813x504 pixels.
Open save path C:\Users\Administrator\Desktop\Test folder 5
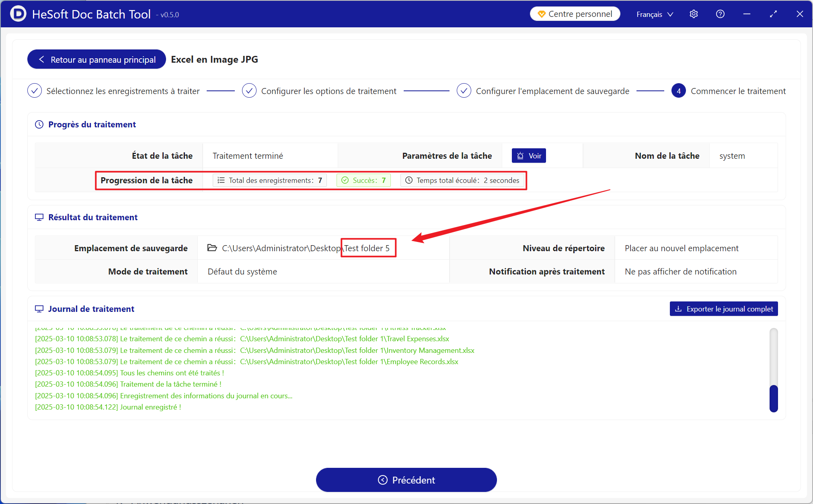coord(306,248)
